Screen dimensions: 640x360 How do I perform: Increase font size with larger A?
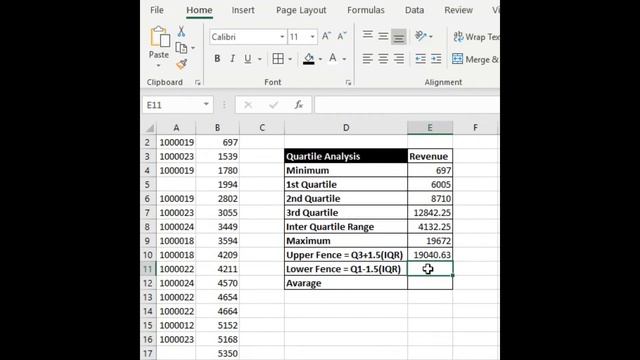[326, 37]
